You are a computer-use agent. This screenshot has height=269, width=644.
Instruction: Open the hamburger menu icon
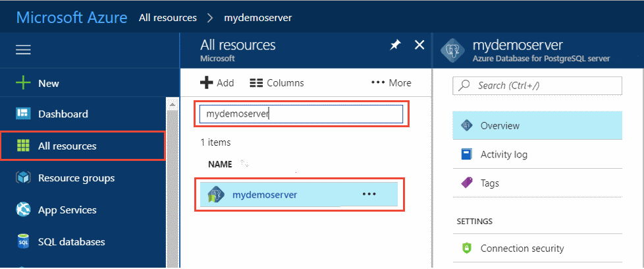(24, 50)
